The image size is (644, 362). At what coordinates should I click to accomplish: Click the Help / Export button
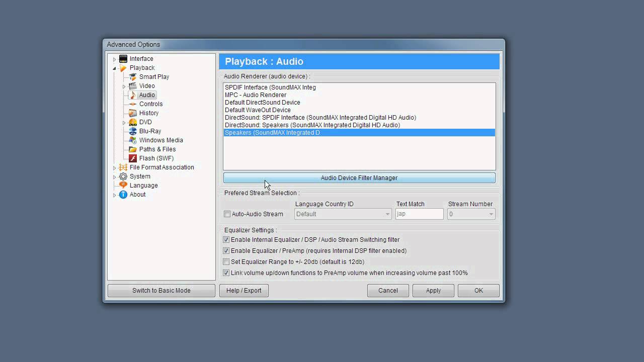[x=244, y=291]
